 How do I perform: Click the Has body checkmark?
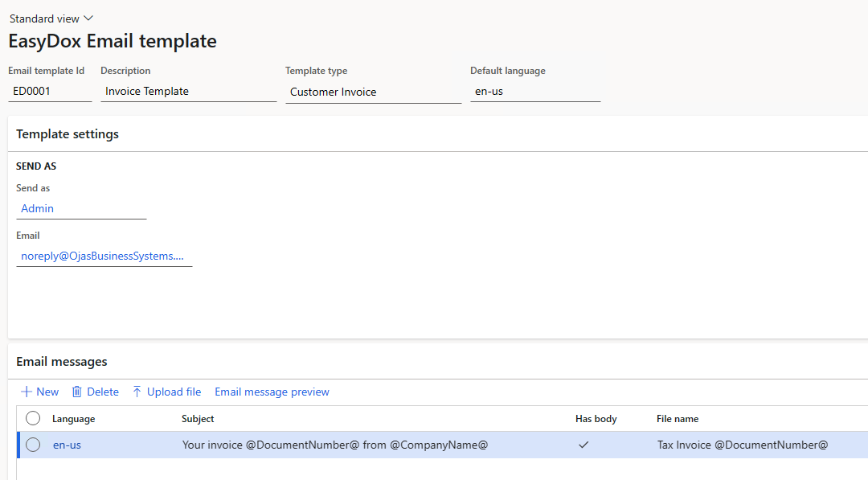tap(584, 444)
